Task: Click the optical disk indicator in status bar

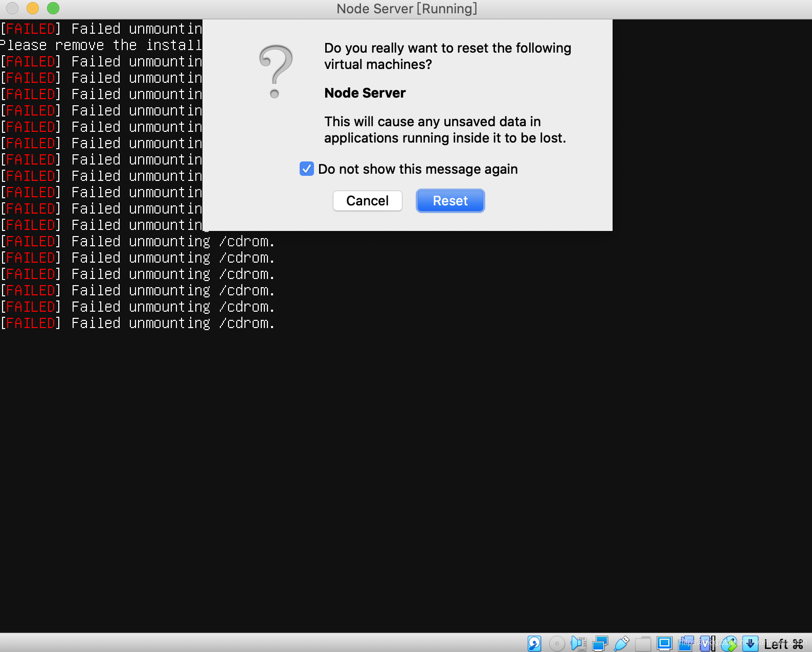Action: [556, 643]
